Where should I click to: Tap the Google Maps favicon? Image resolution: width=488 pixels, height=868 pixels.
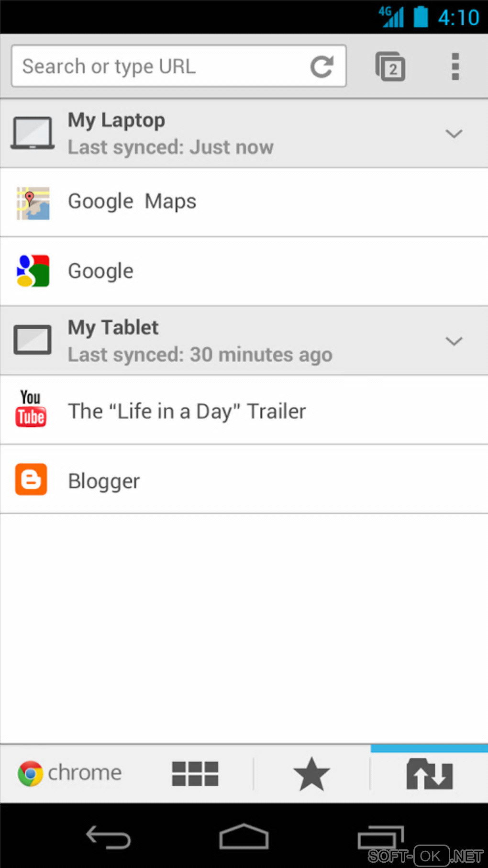click(x=33, y=203)
